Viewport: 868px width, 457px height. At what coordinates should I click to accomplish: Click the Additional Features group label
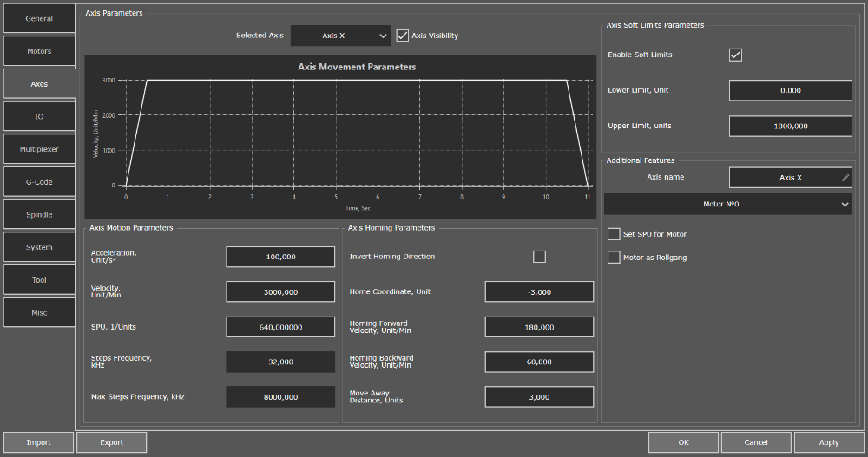[x=641, y=160]
